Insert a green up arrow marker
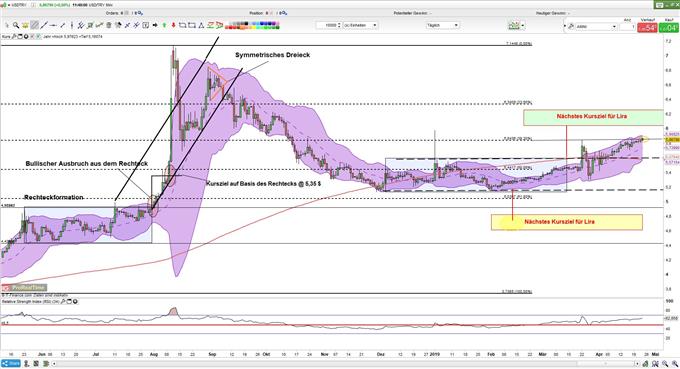The height and width of the screenshot is (369, 680). 164,26
